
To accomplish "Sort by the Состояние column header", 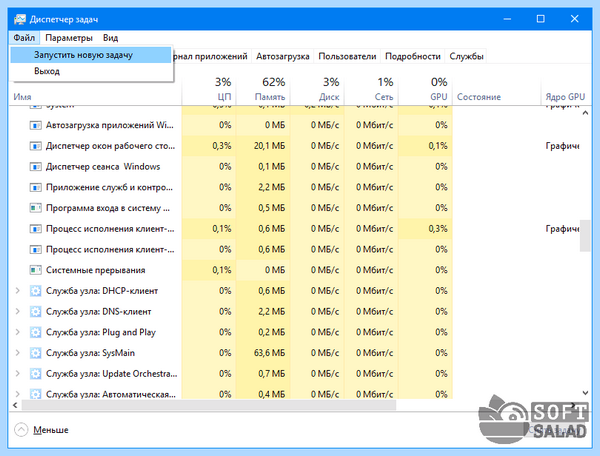I will (x=497, y=89).
